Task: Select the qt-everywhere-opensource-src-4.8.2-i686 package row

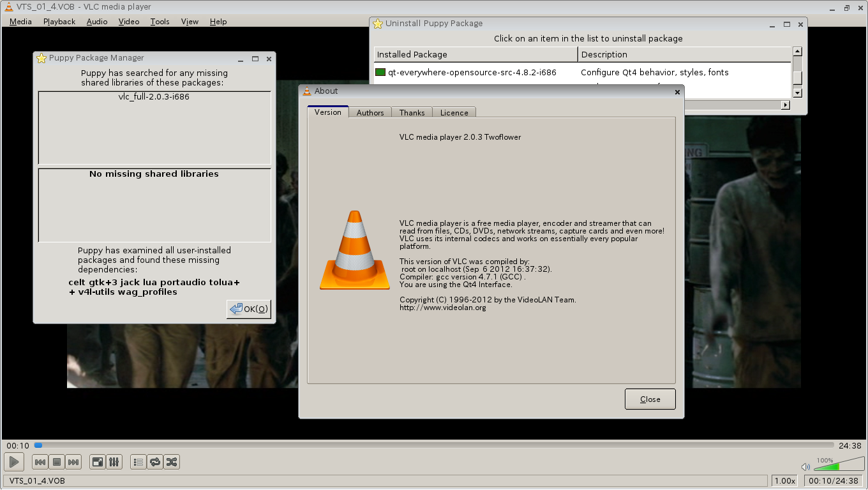Action: coord(582,72)
